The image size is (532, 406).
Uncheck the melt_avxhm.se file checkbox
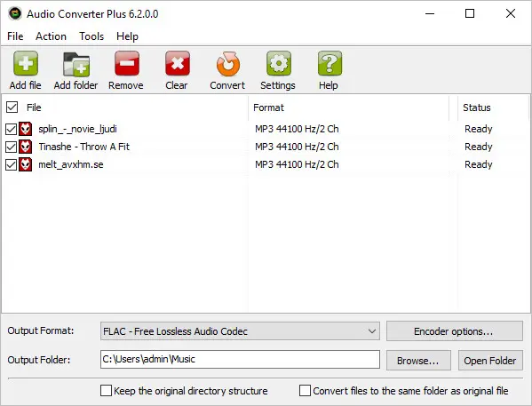[11, 164]
